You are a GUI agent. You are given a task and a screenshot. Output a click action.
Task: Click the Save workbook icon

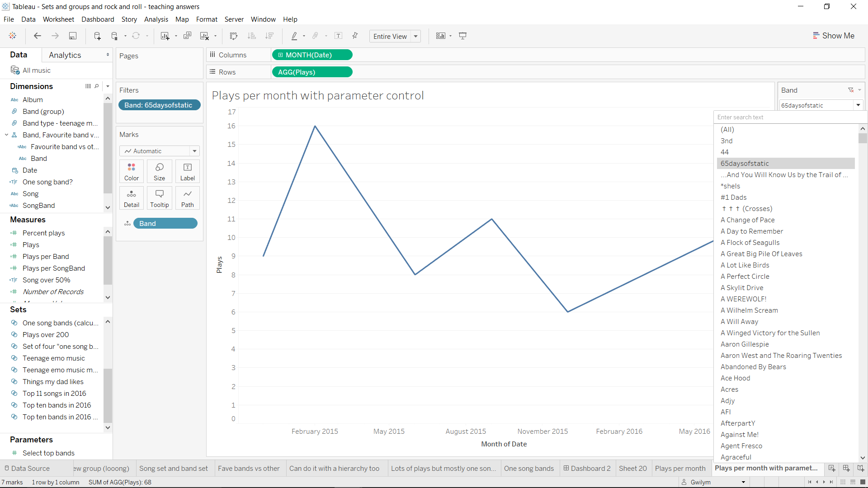pyautogui.click(x=72, y=36)
